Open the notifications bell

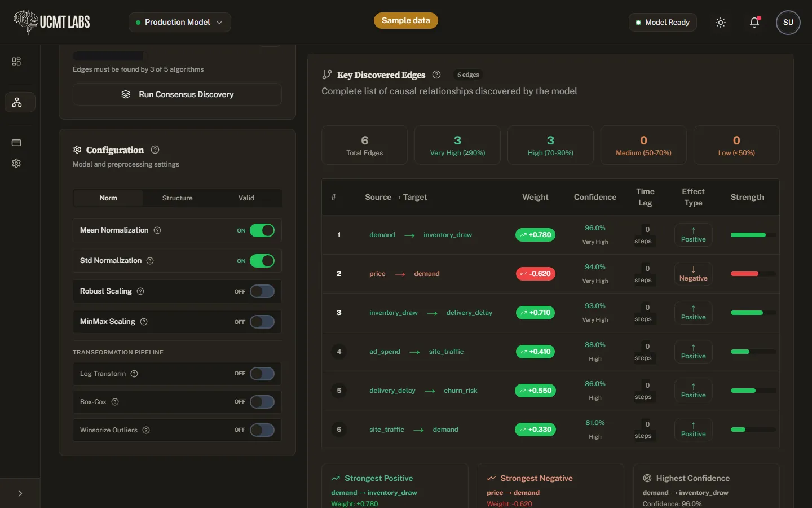click(x=754, y=23)
